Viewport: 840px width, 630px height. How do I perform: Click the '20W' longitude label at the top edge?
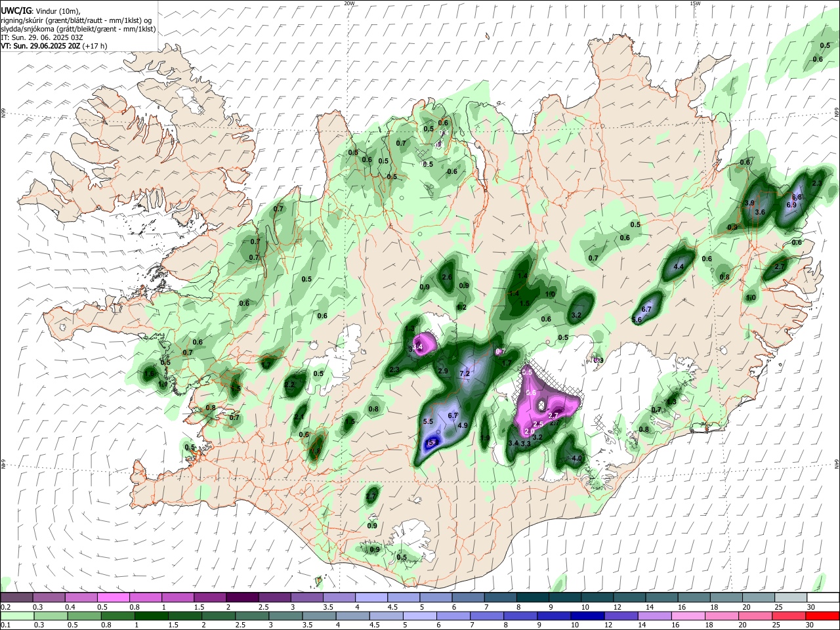click(349, 3)
